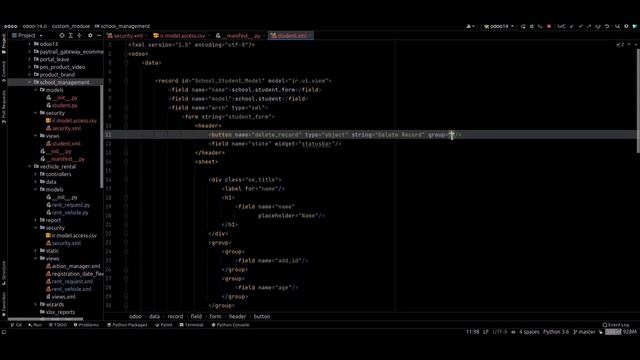Expand the portal_leave folder

[30, 60]
